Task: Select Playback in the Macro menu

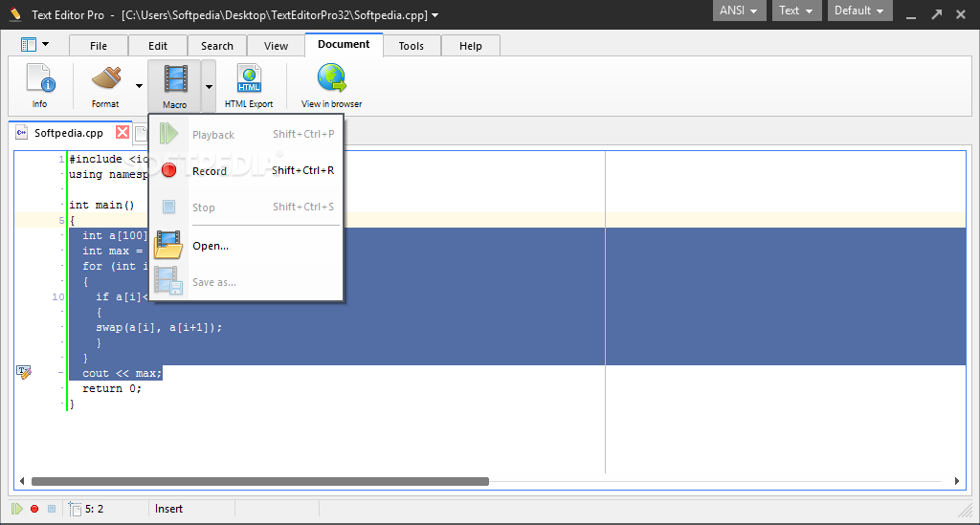Action: tap(247, 134)
